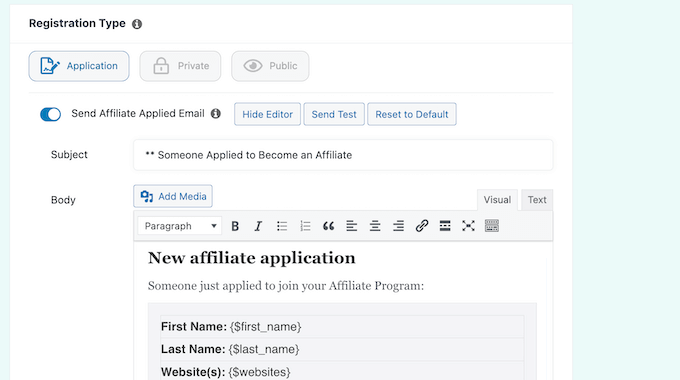Screen dimensions: 680x380
Task: Select the Public registration type
Action: pos(270,66)
